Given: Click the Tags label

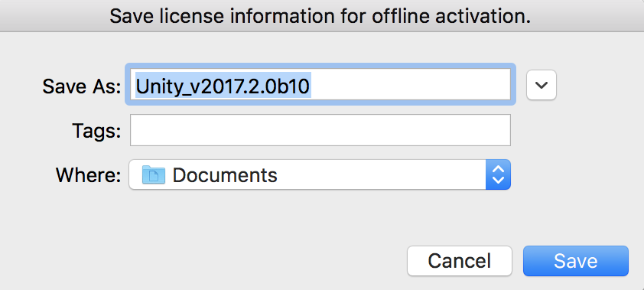Looking at the screenshot, I should click(x=96, y=131).
